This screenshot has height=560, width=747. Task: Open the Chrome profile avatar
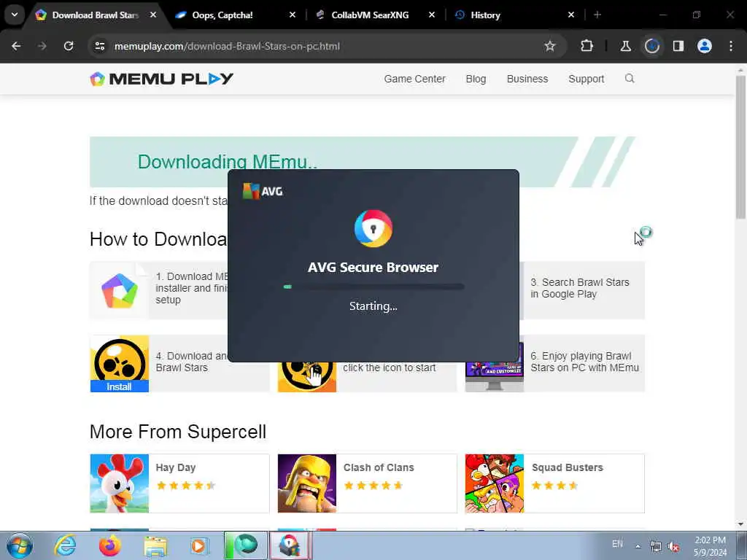pyautogui.click(x=705, y=46)
